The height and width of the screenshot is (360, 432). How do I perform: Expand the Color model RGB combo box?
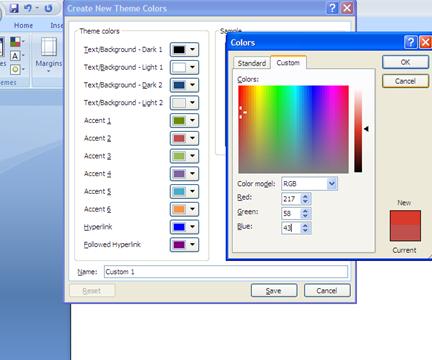(x=331, y=184)
